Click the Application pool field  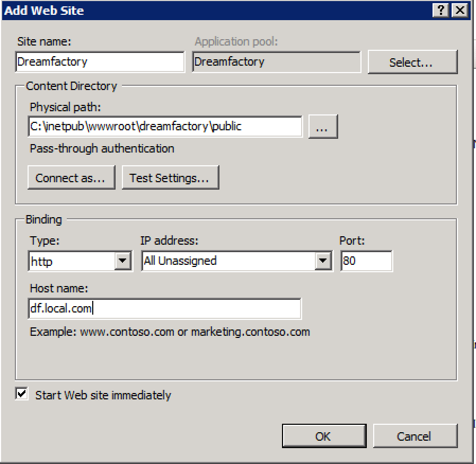(277, 62)
